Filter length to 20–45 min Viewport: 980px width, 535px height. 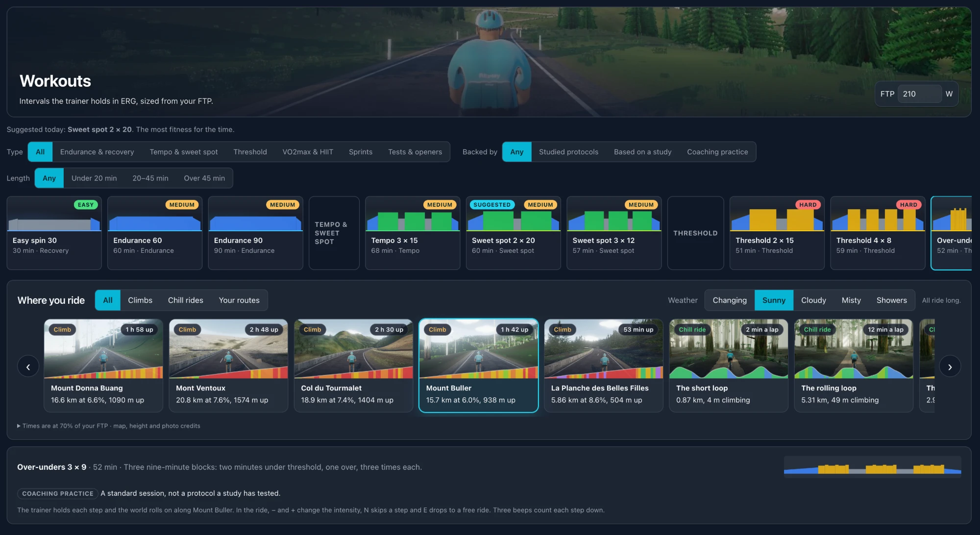150,178
